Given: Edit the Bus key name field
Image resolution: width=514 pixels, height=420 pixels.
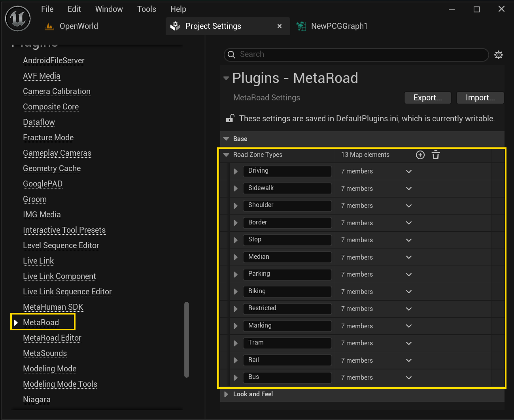Looking at the screenshot, I should tap(287, 377).
